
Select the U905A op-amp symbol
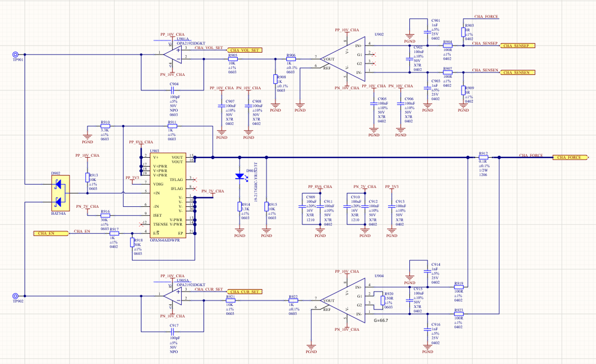click(174, 297)
